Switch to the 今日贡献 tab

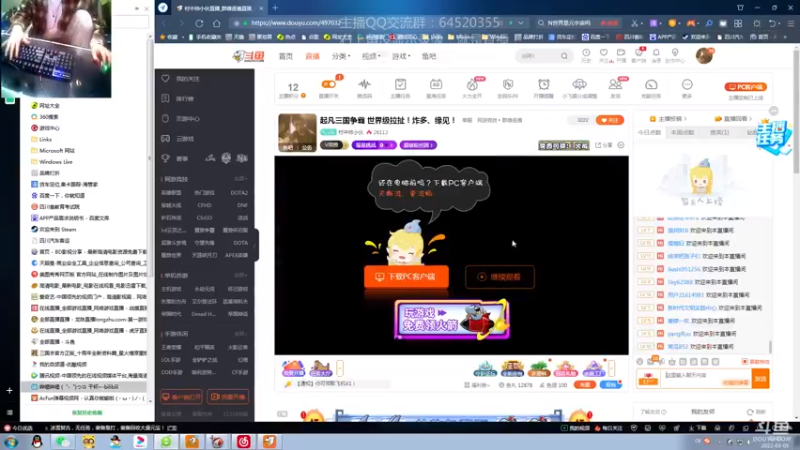pyautogui.click(x=649, y=133)
